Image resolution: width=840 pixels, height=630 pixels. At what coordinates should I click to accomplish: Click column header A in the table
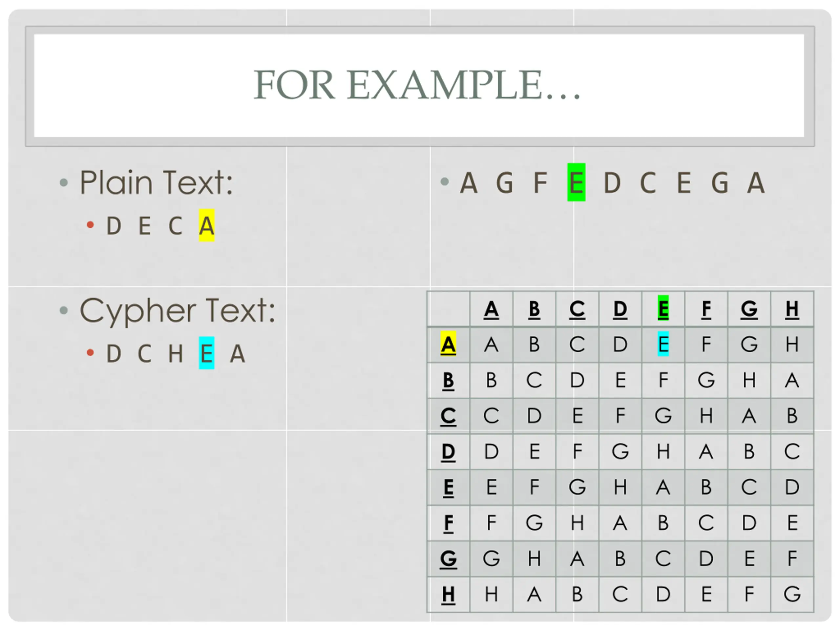click(x=491, y=309)
